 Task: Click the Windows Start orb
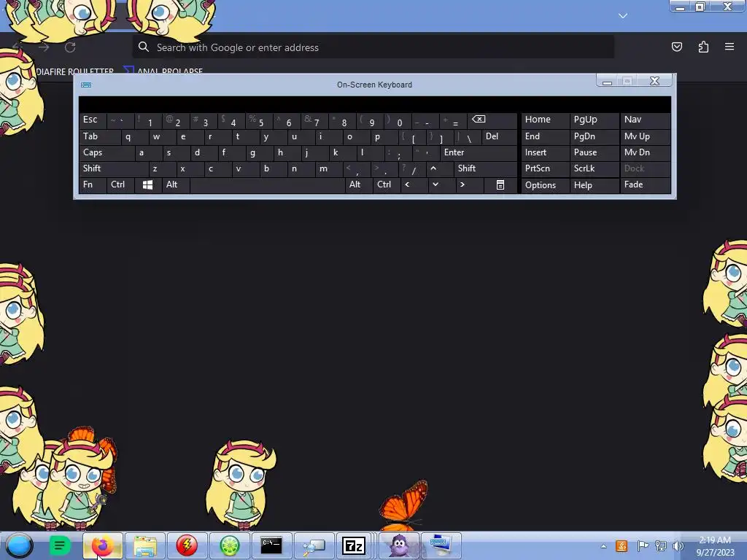(x=19, y=545)
